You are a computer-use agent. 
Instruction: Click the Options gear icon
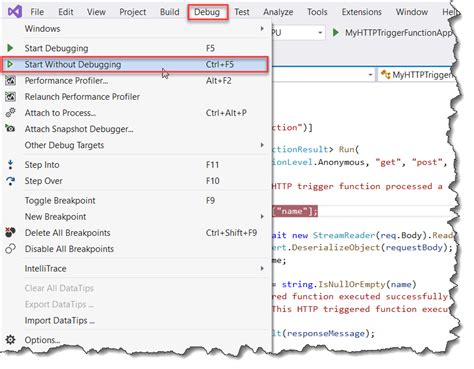pos(10,340)
